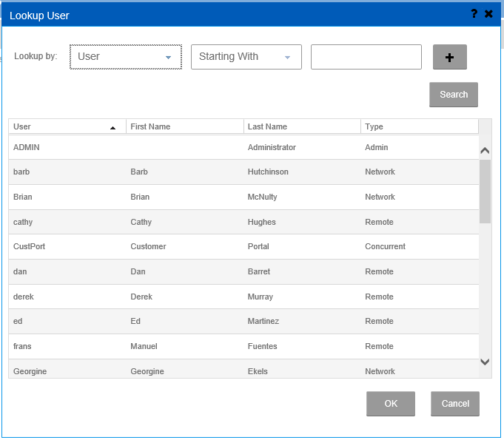Sort by First Name column header
Screen dimensions: 504x440
click(184, 126)
